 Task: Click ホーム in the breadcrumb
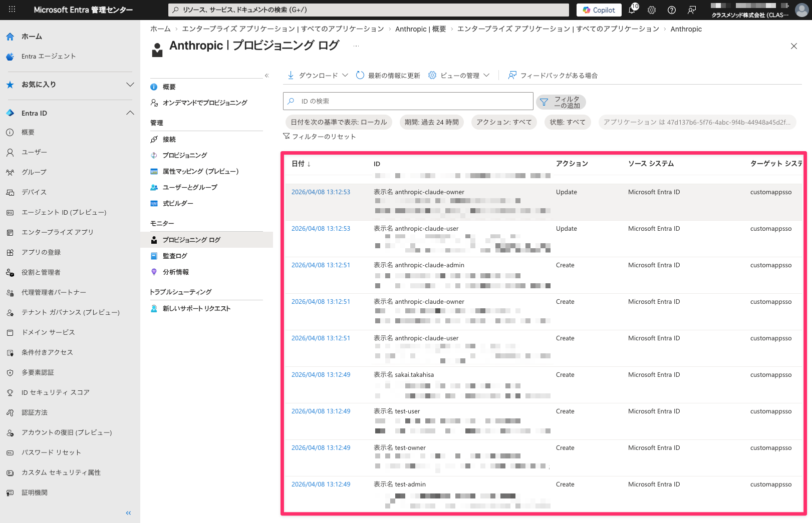tap(160, 29)
